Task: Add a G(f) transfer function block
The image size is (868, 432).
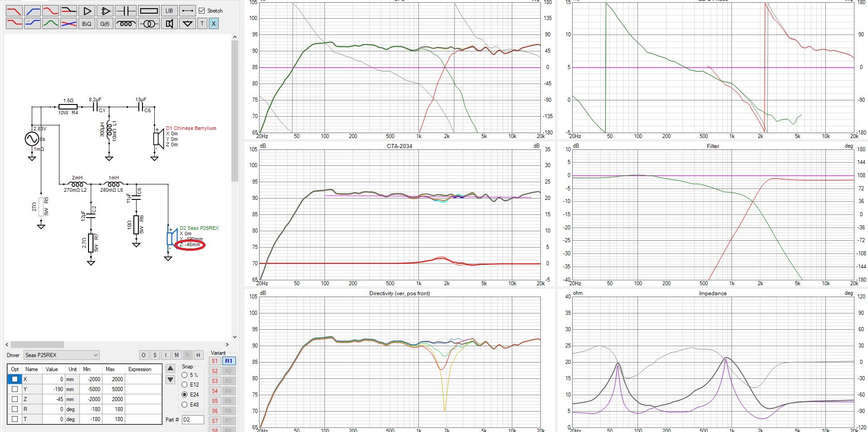Action: click(x=105, y=23)
